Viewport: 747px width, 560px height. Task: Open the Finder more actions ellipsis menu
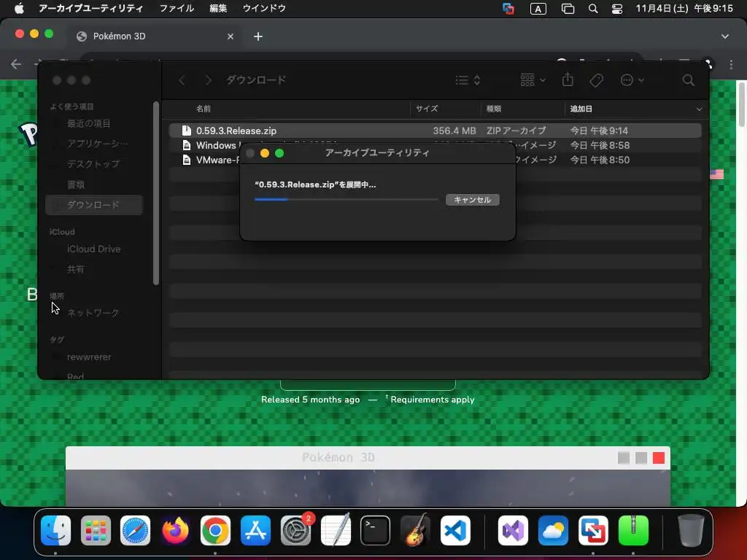[632, 80]
